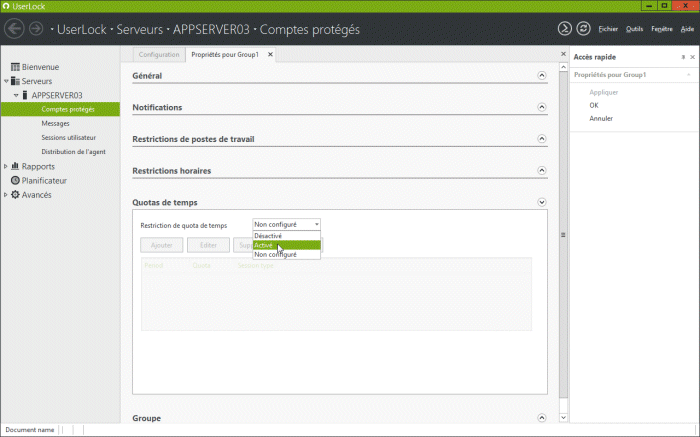Close the Propriétés pour Group1 tab
The image size is (700, 437).
coord(270,54)
